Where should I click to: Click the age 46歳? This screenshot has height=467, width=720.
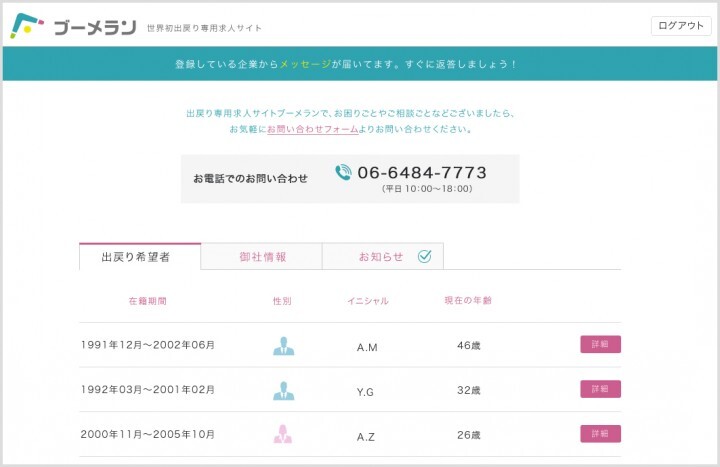pyautogui.click(x=469, y=345)
